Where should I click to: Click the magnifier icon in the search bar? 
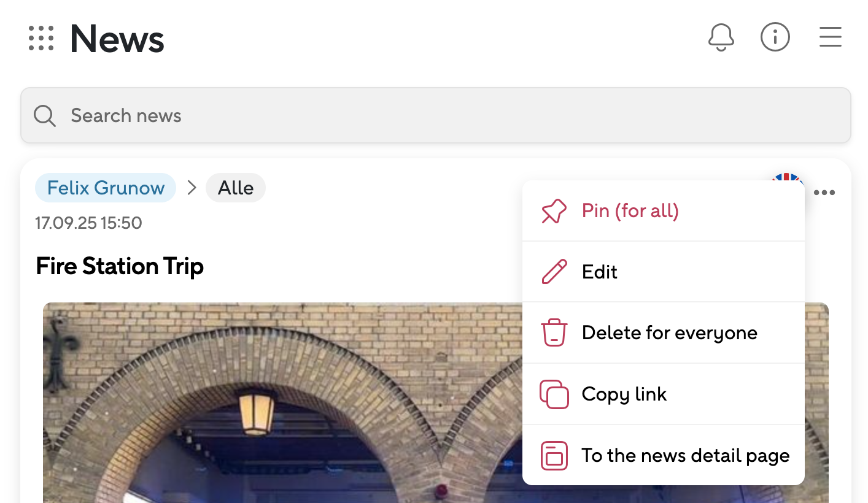tap(45, 115)
